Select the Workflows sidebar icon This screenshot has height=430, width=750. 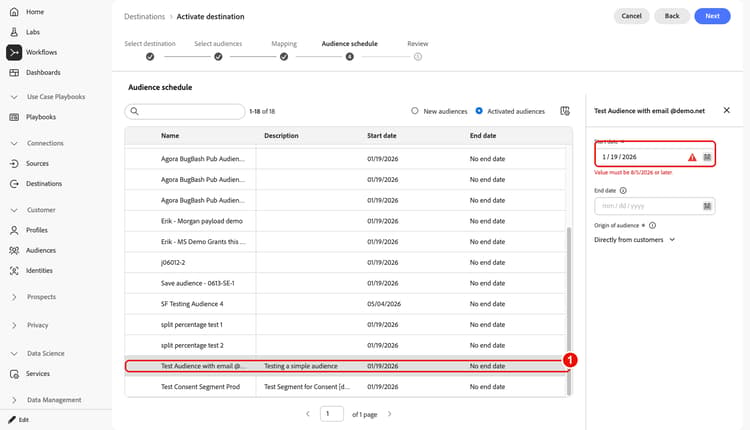coord(14,52)
